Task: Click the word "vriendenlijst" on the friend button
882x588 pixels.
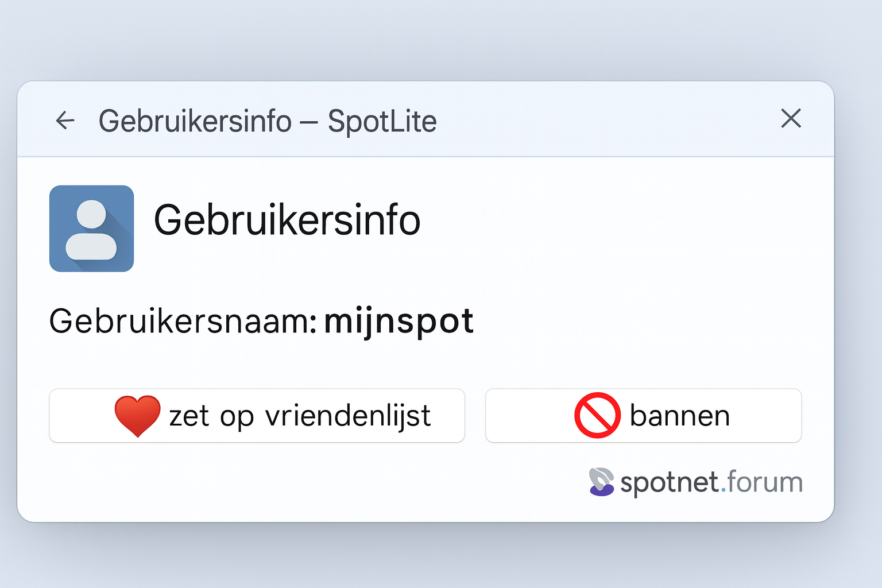Action: coord(347,416)
